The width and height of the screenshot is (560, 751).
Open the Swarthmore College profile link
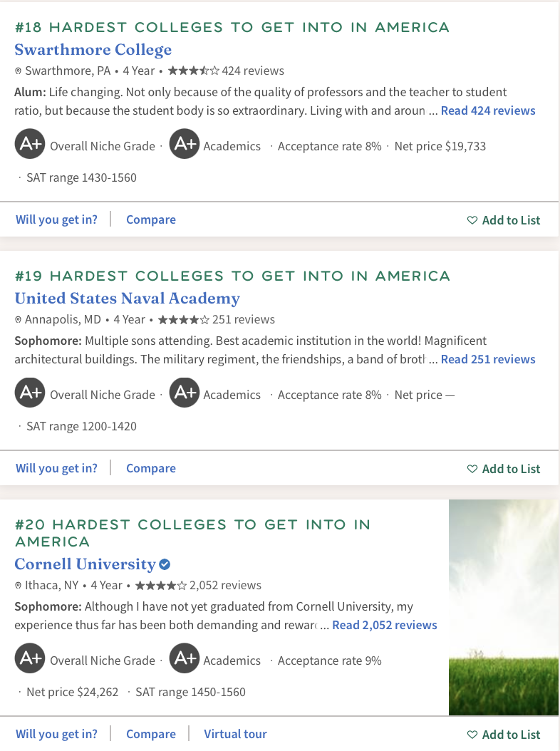(x=93, y=49)
